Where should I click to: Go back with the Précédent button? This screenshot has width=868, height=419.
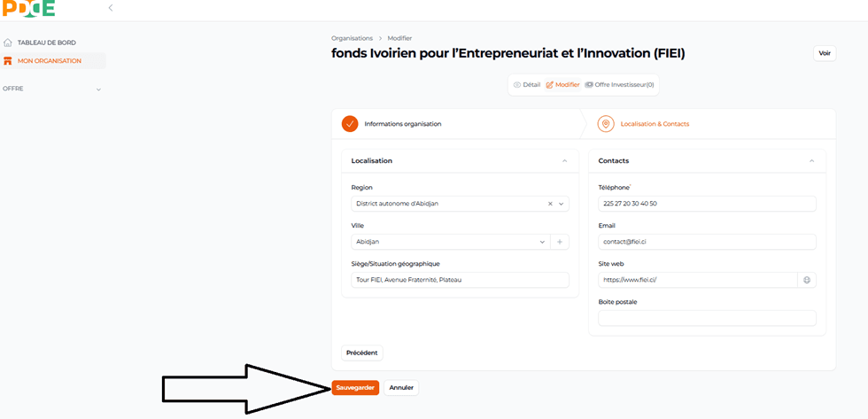[x=361, y=353]
